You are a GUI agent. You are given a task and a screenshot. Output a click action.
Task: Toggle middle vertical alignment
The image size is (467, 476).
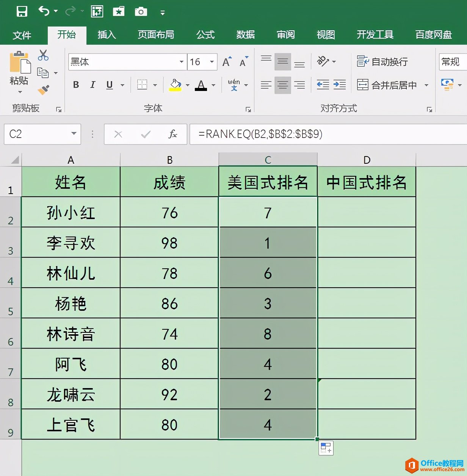[282, 61]
